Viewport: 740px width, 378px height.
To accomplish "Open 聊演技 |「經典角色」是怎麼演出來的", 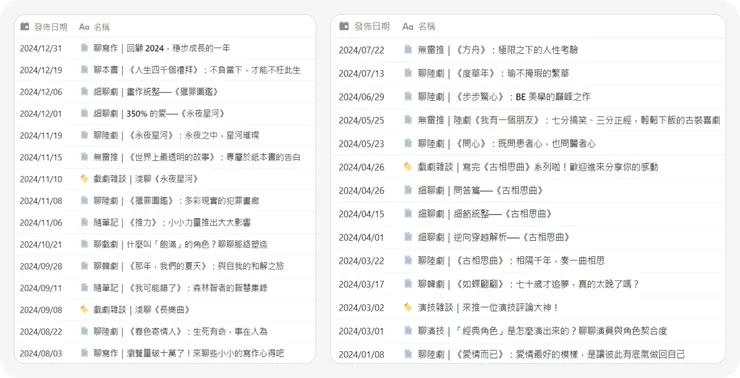I will tap(543, 331).
